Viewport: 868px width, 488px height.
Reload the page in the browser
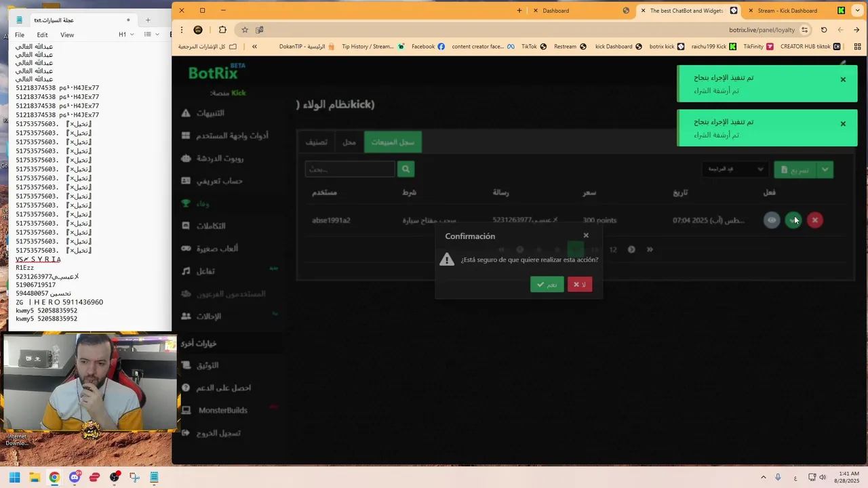pos(824,30)
